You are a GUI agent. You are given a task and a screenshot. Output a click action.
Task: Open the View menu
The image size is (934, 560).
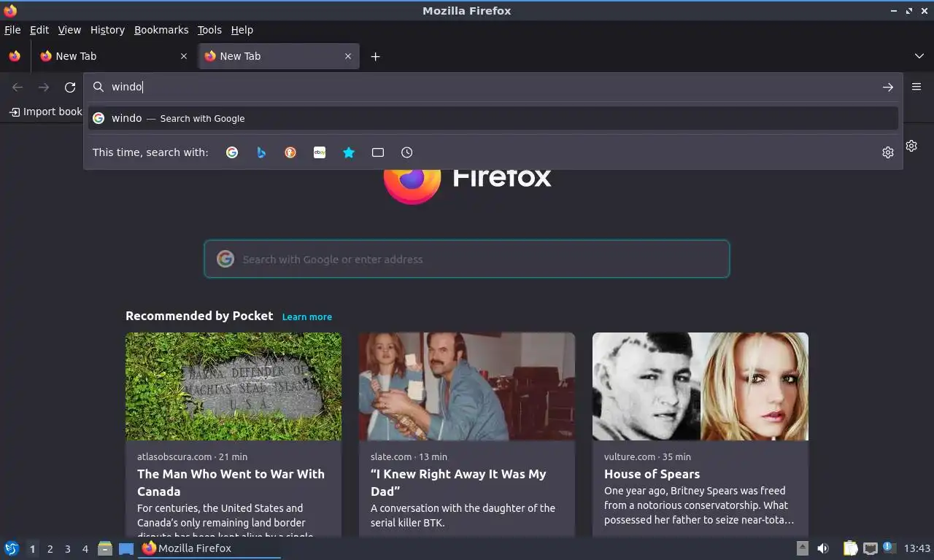pyautogui.click(x=69, y=30)
